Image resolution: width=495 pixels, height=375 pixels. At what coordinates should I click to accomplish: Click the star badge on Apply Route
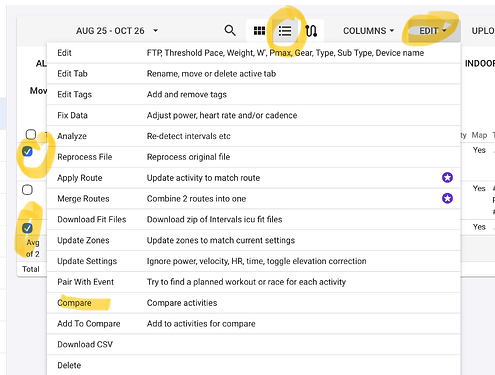[x=447, y=178]
